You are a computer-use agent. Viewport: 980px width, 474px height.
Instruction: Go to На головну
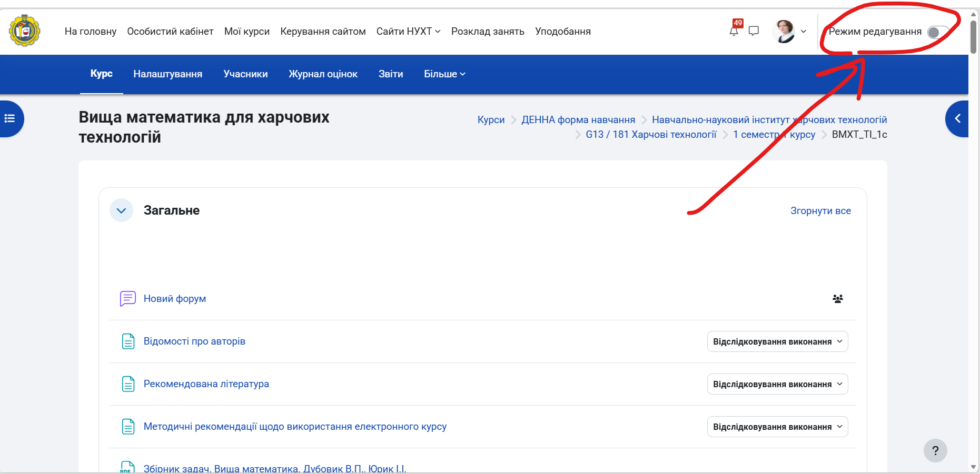[91, 32]
